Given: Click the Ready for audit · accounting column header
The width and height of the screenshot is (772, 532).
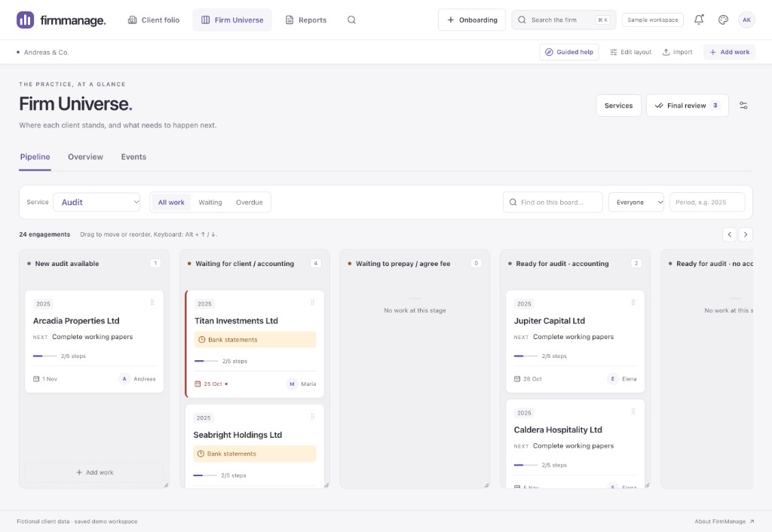Looking at the screenshot, I should click(562, 264).
